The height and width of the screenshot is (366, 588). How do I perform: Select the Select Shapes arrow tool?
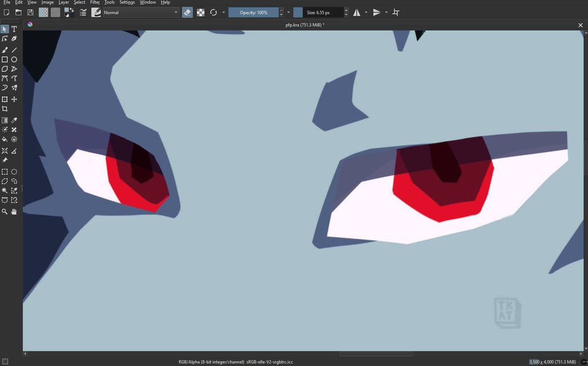coord(4,29)
